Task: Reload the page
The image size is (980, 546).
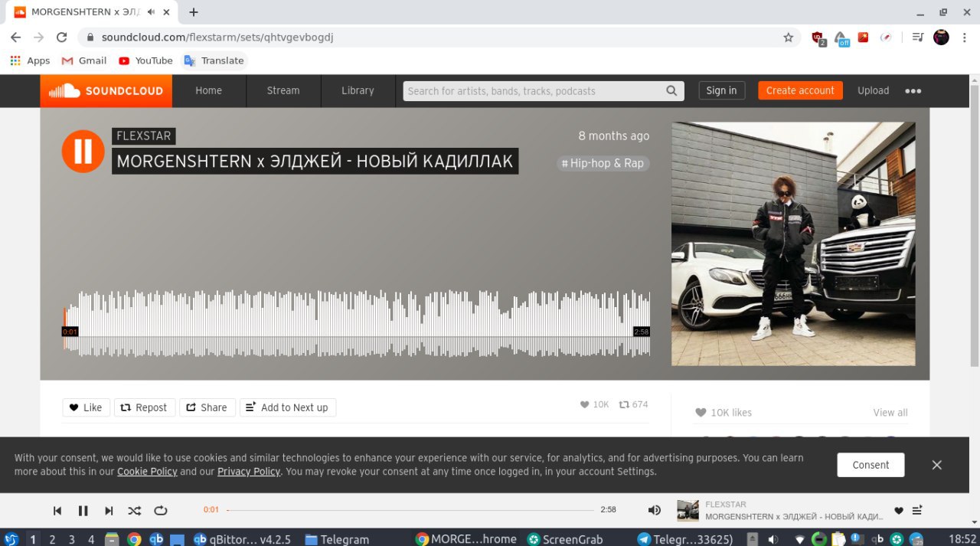Action: click(62, 38)
